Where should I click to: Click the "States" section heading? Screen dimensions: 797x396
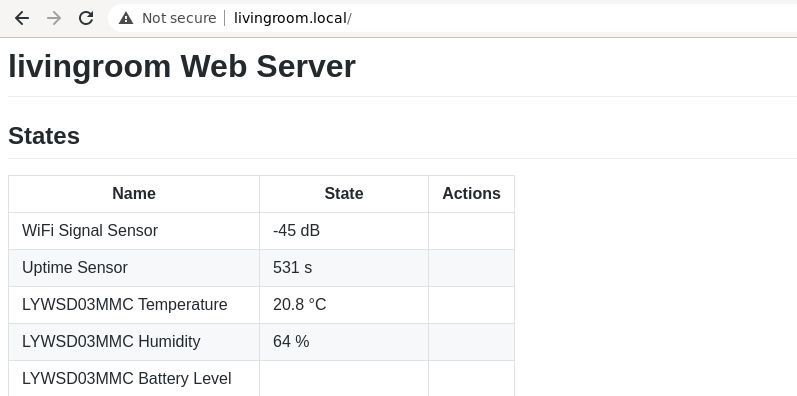44,136
